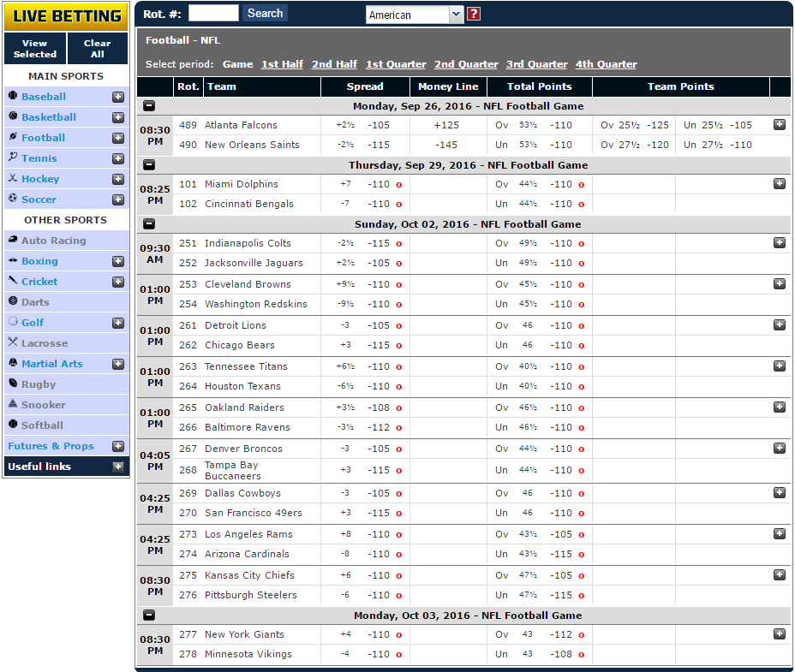
Task: Expand the Futures & Props section
Action: pos(118,446)
